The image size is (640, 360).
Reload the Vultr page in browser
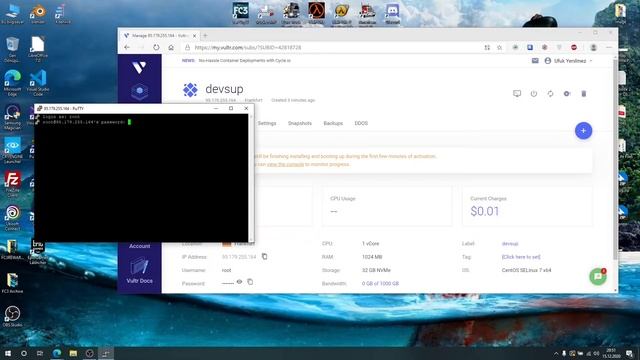click(156, 47)
